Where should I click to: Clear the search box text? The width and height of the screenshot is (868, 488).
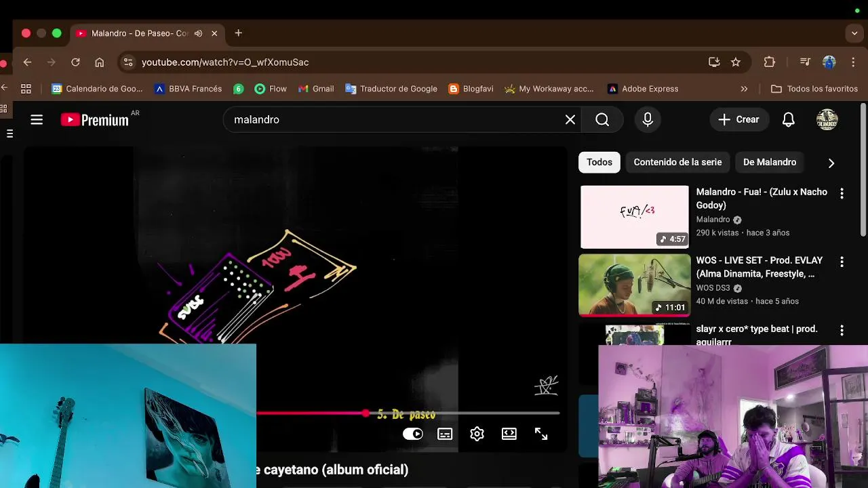point(570,120)
